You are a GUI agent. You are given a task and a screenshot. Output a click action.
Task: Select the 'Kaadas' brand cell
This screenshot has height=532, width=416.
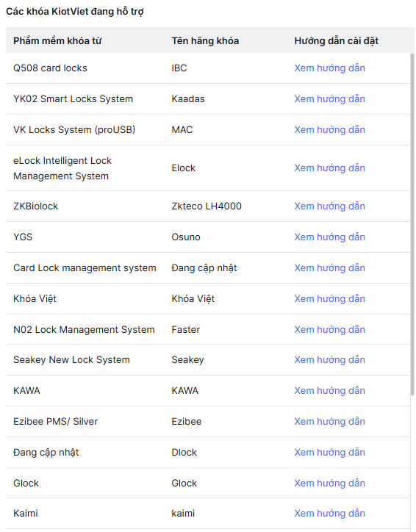[188, 99]
